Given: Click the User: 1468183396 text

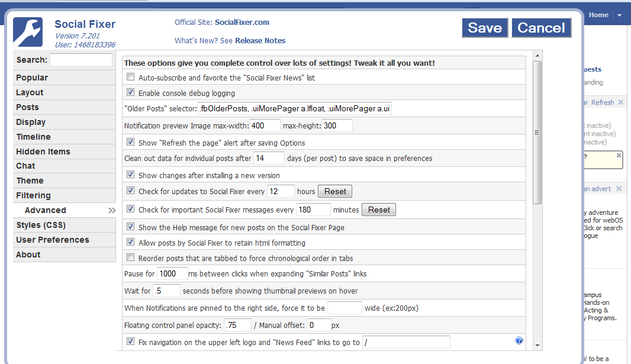Looking at the screenshot, I should 85,44.
